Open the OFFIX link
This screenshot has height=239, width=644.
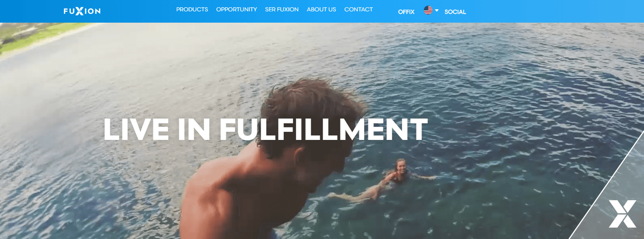point(406,12)
